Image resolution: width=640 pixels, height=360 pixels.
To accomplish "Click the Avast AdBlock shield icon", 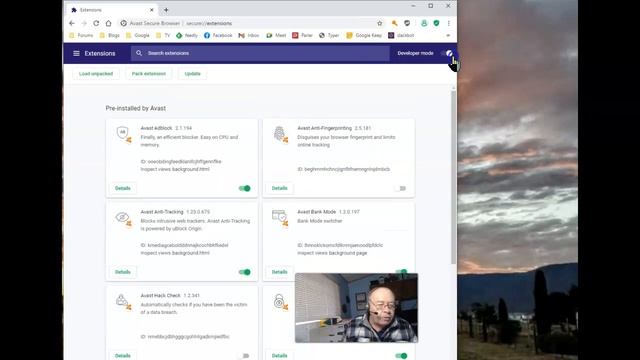I will 123,134.
